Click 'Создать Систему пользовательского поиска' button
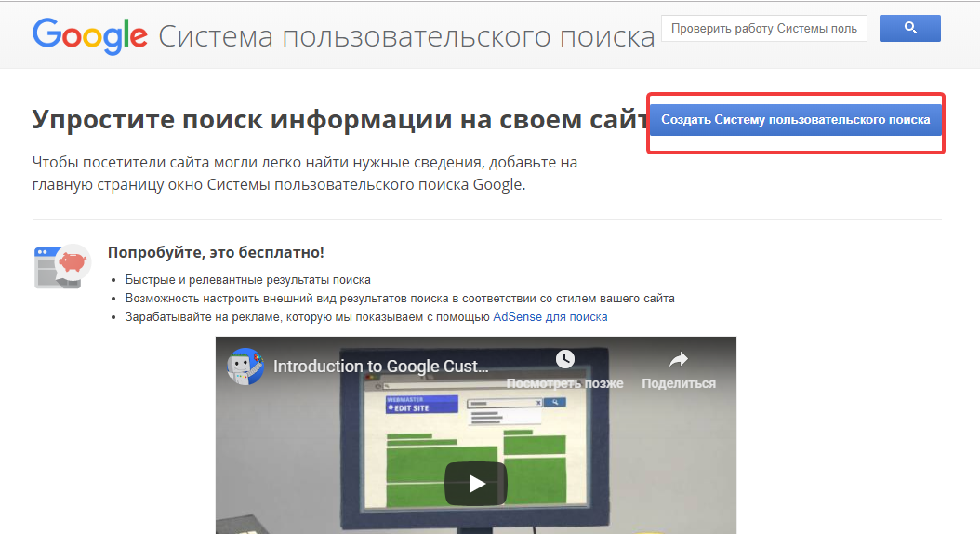980x534 pixels. point(796,119)
